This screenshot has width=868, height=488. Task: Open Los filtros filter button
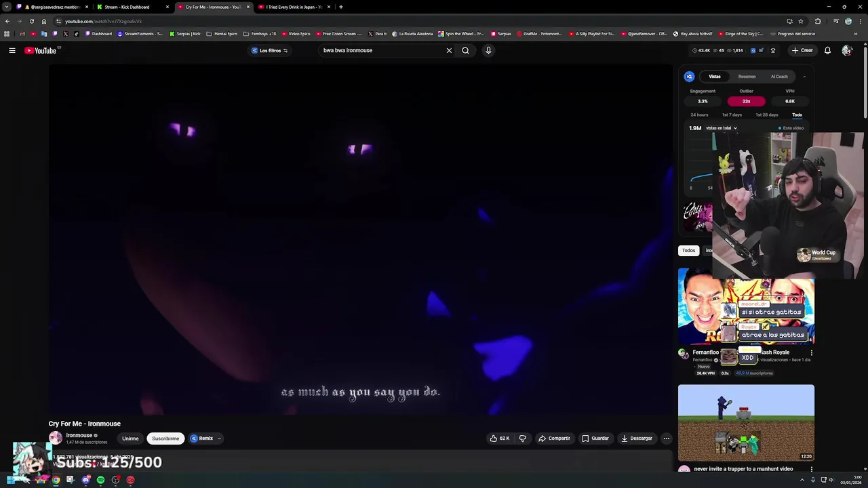click(270, 50)
